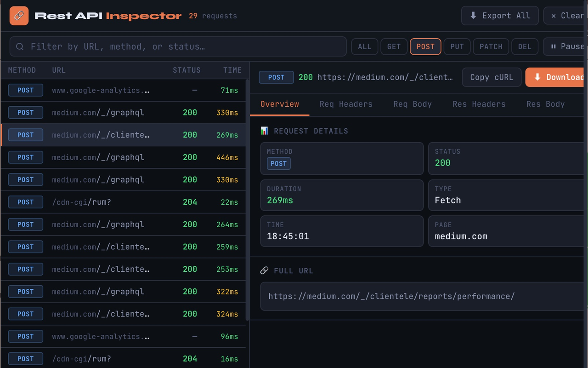Open the Res Body tab
Screen dimensions: 588x368
pos(545,104)
